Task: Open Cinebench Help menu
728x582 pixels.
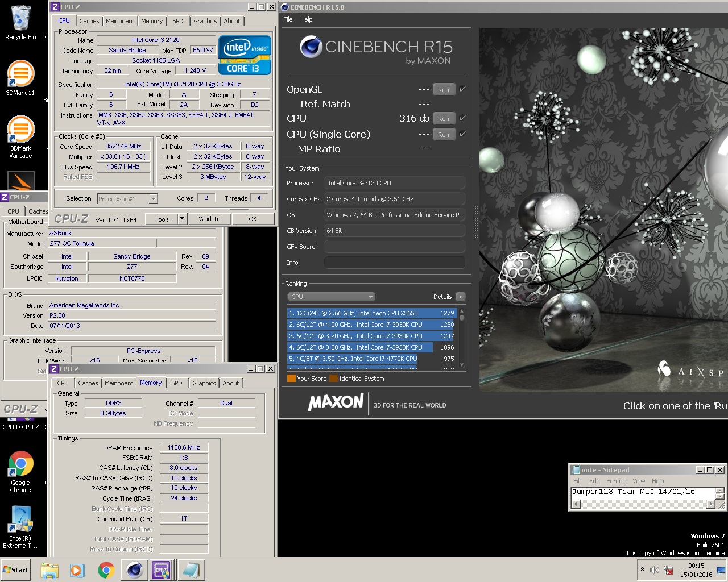Action: [306, 19]
